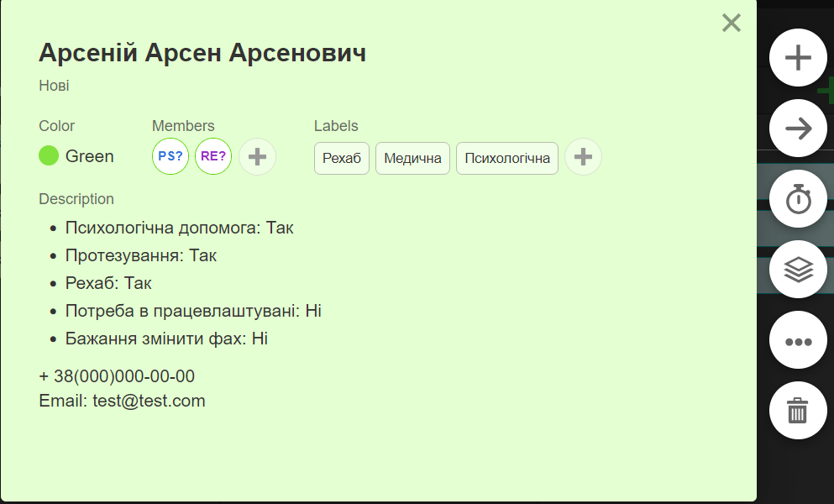Select the Психологічна label chip
This screenshot has width=834, height=504.
click(506, 158)
